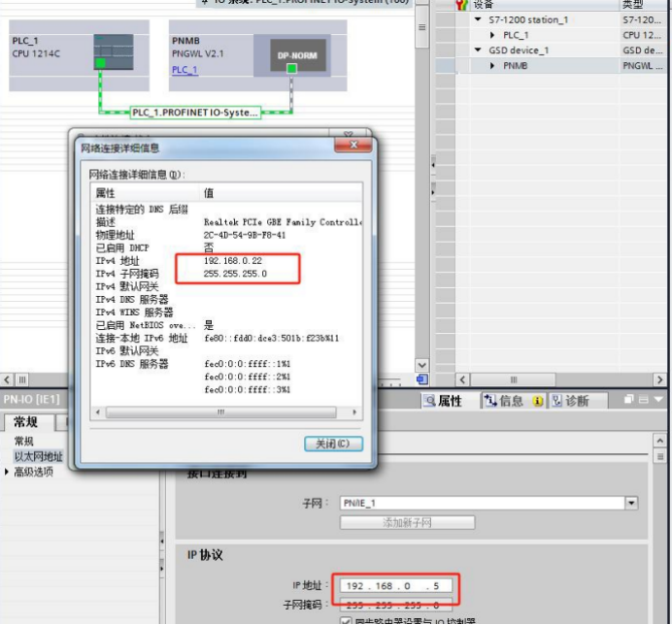Select the IPv4 子网掩码 255.255.255.0 row
Image resolution: width=672 pixels, height=625 pixels.
[x=226, y=274]
